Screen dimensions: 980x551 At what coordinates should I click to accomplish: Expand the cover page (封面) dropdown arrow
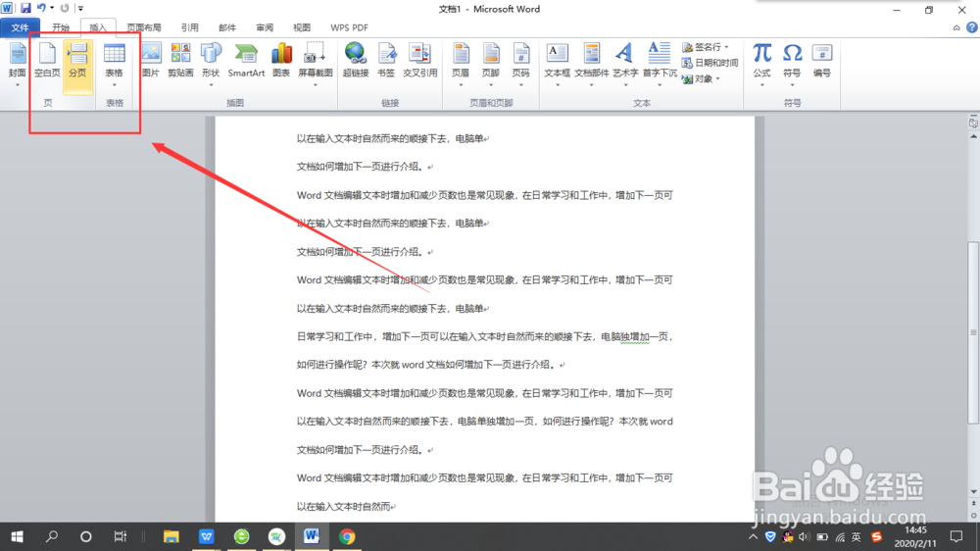(17, 85)
